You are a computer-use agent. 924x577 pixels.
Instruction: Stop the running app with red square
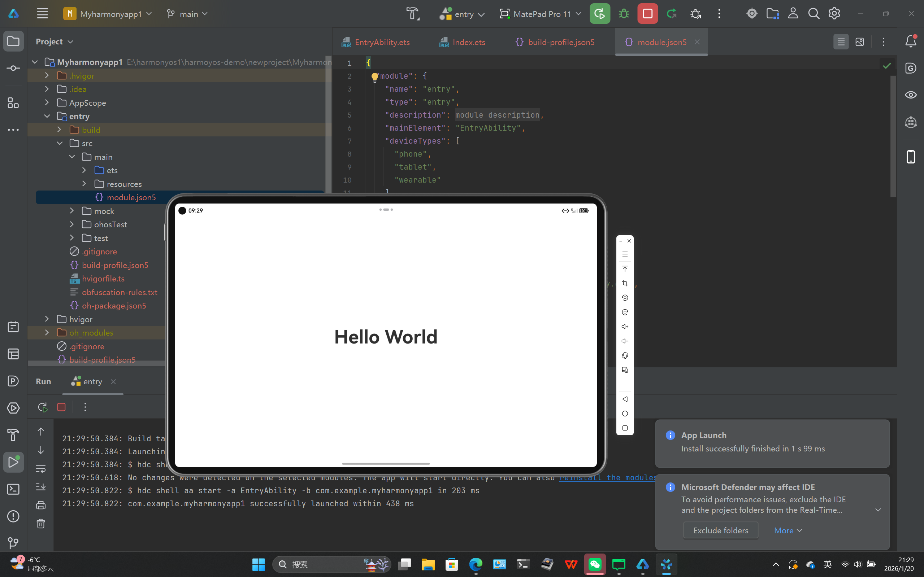(647, 14)
